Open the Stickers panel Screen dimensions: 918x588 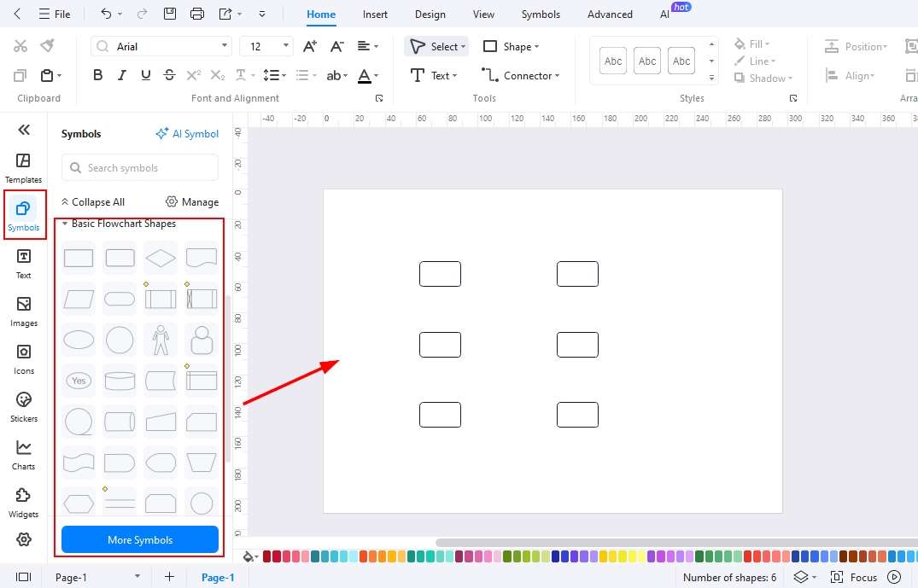click(x=23, y=405)
